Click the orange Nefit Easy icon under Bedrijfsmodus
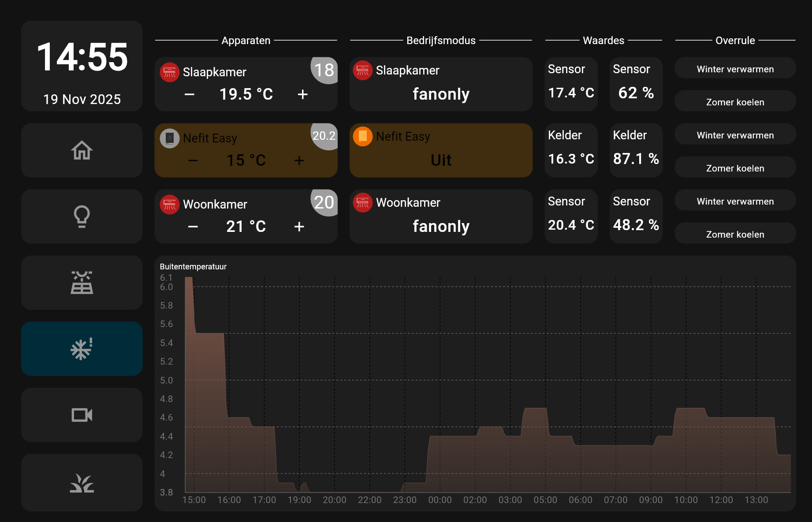 point(363,137)
